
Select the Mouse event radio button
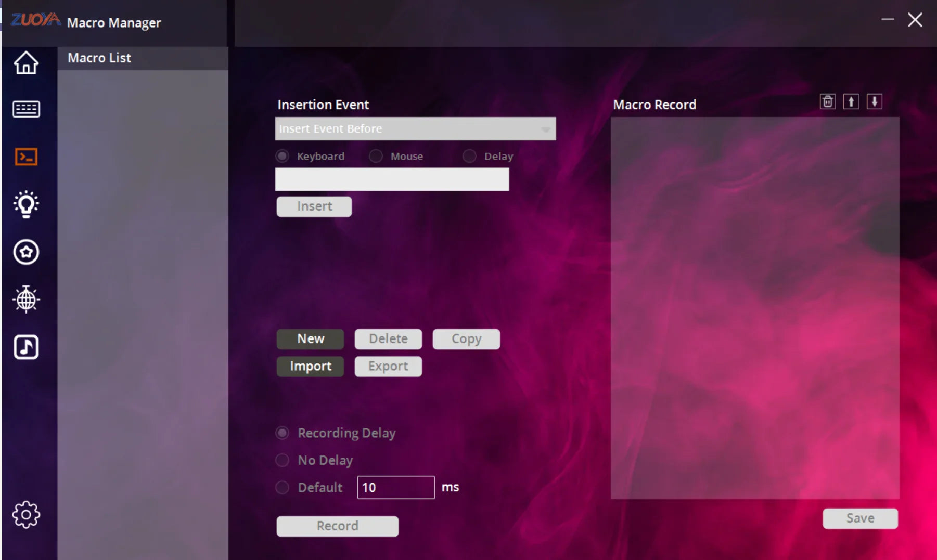coord(376,156)
